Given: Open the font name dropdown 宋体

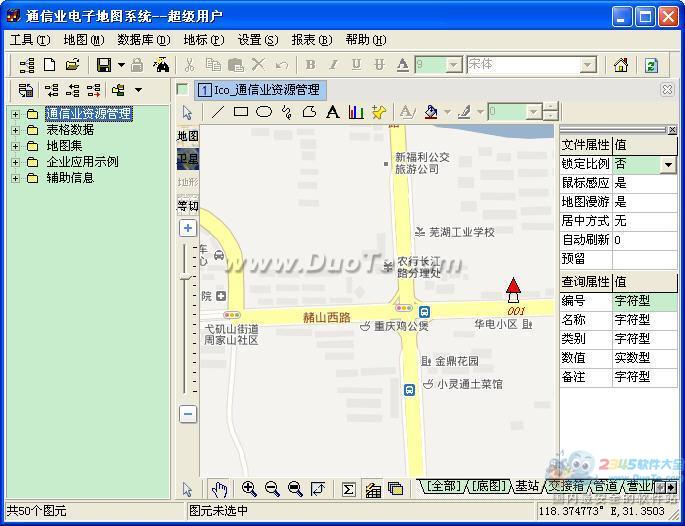Looking at the screenshot, I should click(x=589, y=65).
